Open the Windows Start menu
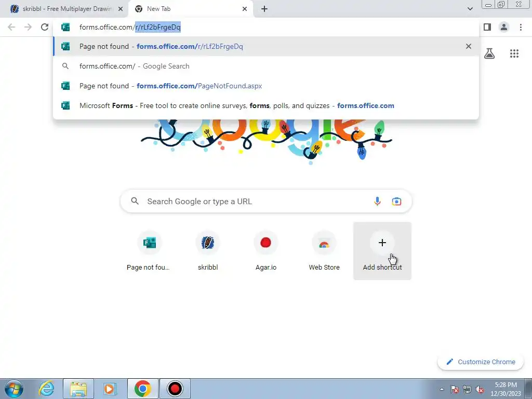Viewport: 532px width, 399px height. click(x=14, y=389)
